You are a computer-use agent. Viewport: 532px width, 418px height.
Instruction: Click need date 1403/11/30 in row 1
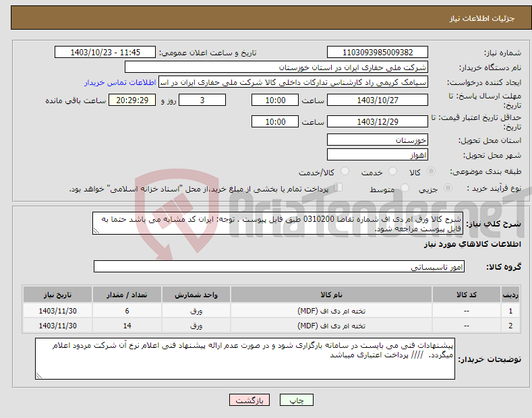click(x=58, y=311)
